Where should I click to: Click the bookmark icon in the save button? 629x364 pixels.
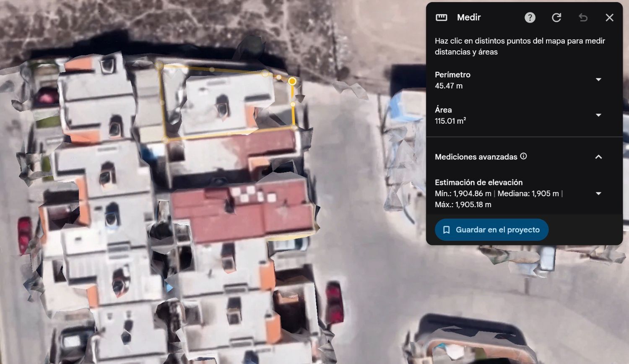pyautogui.click(x=447, y=230)
